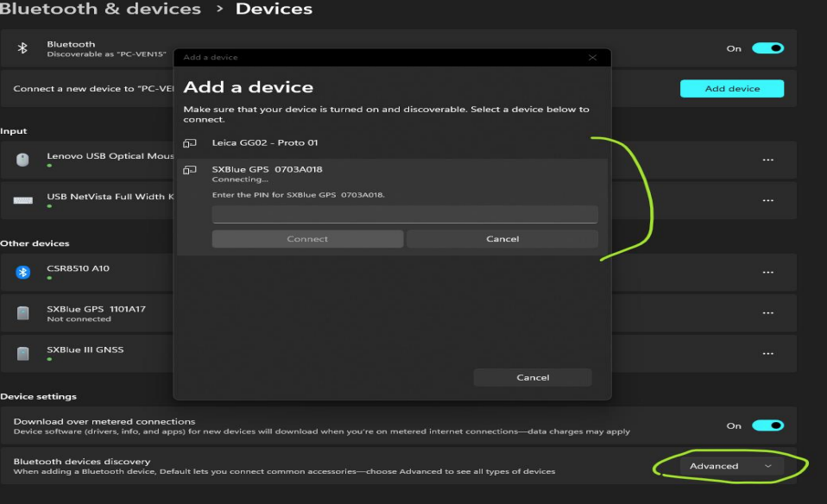Image resolution: width=827 pixels, height=504 pixels.
Task: Click the Bluetooth devices discovery label
Action: (82, 462)
